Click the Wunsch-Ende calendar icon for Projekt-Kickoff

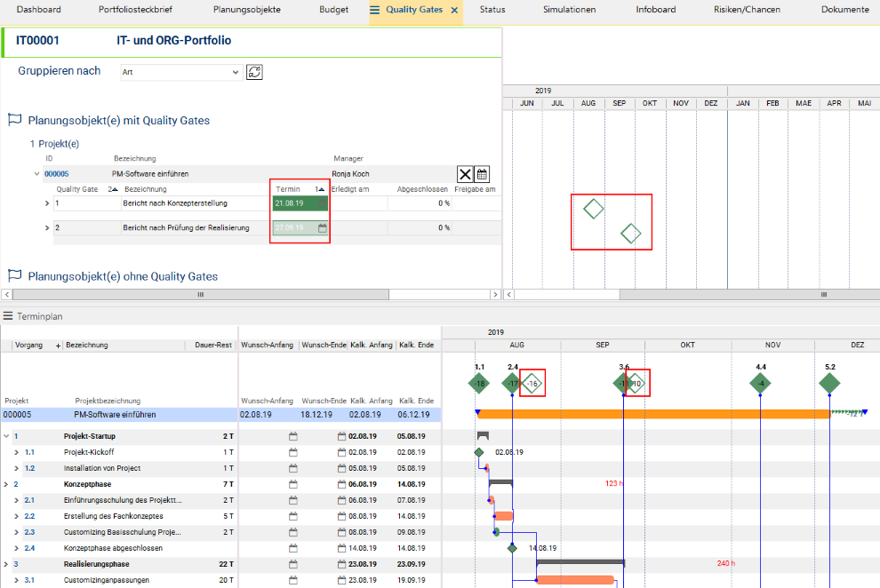(x=342, y=452)
